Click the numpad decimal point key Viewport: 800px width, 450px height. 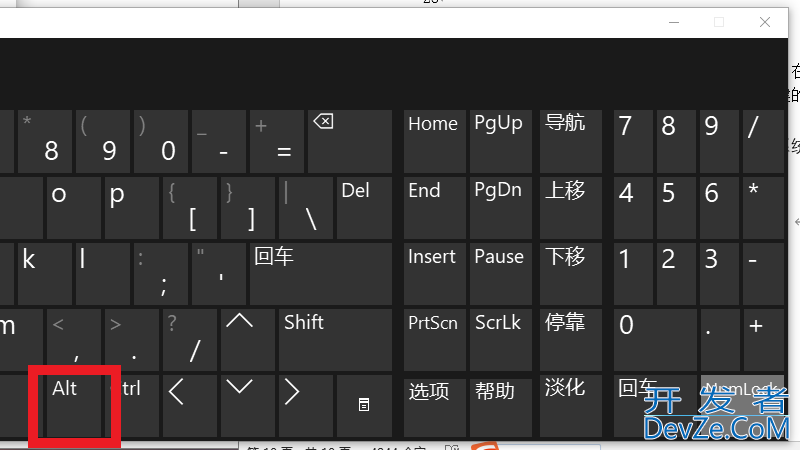(x=719, y=340)
